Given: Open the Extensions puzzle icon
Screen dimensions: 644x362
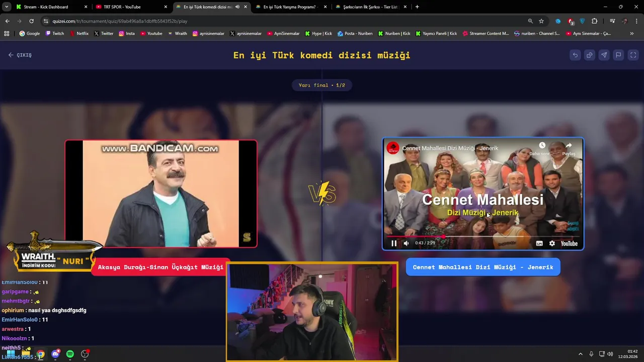Looking at the screenshot, I should (595, 21).
